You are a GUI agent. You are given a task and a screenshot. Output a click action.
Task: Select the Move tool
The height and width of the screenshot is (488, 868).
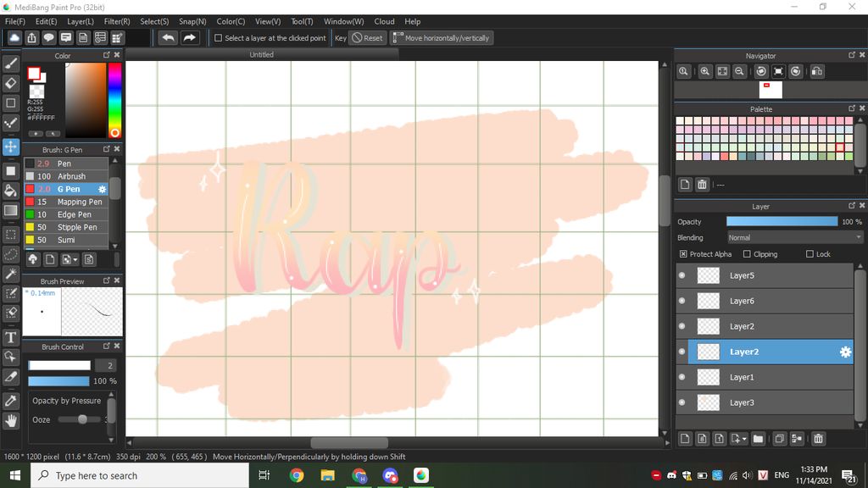(x=10, y=147)
